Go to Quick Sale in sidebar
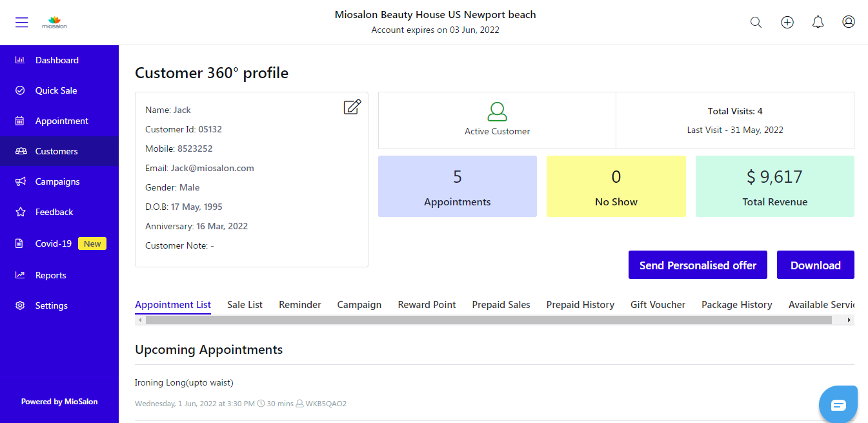This screenshot has width=868, height=423. 56,90
